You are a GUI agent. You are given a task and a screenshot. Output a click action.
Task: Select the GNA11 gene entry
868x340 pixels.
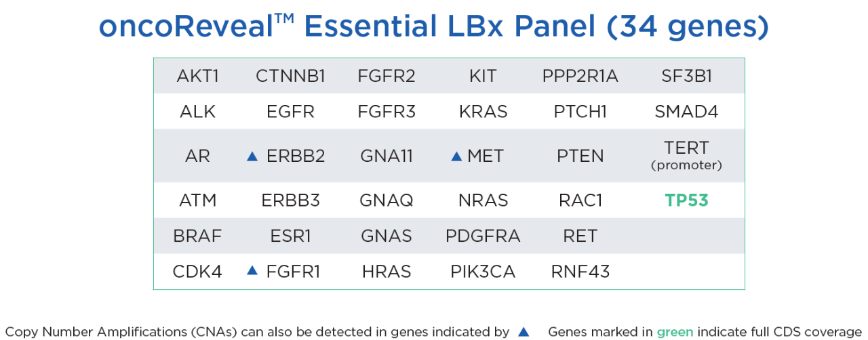387,156
